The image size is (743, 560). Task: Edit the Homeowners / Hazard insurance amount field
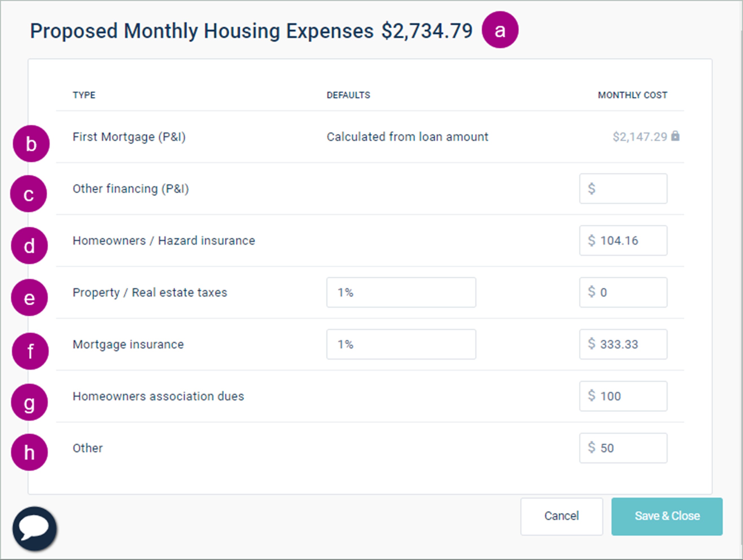[623, 241]
